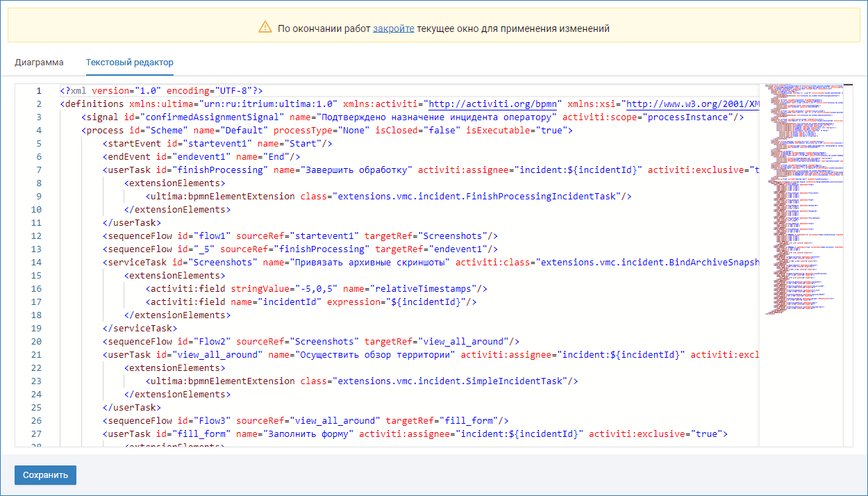Click the "закройте" link in the notice
This screenshot has width=868, height=496.
393,28
